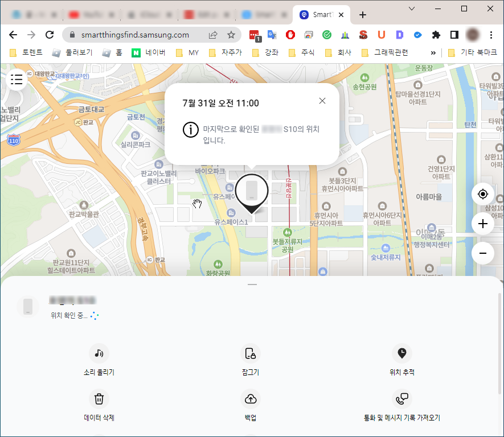Screen dimensions: 504x437
Task: Open the device list menu icon
Action: click(x=17, y=79)
